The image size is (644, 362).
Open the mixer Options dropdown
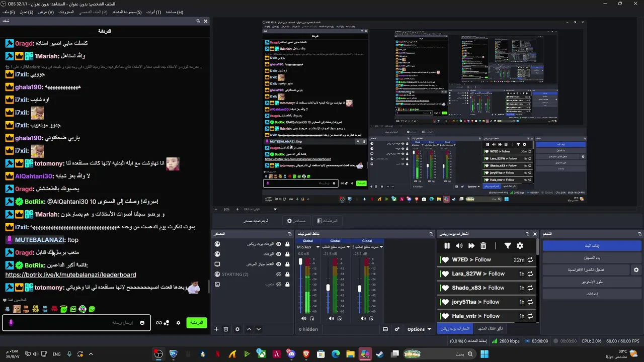[x=419, y=329]
